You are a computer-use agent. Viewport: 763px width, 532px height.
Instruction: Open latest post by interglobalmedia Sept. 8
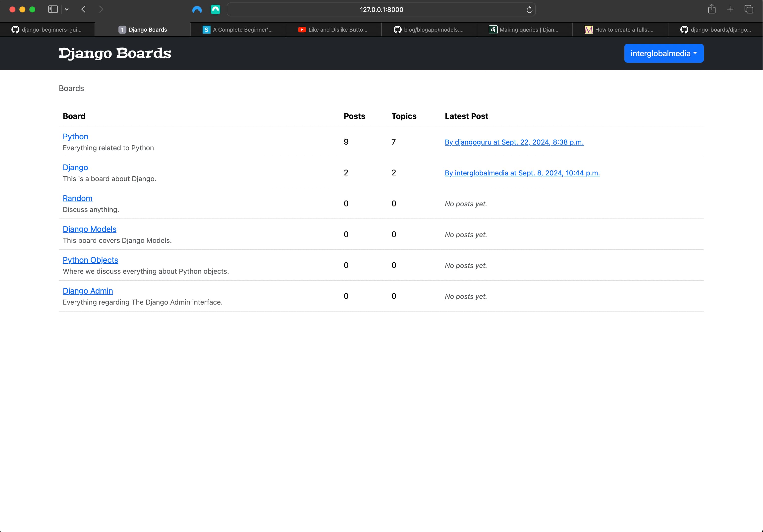[x=522, y=173]
